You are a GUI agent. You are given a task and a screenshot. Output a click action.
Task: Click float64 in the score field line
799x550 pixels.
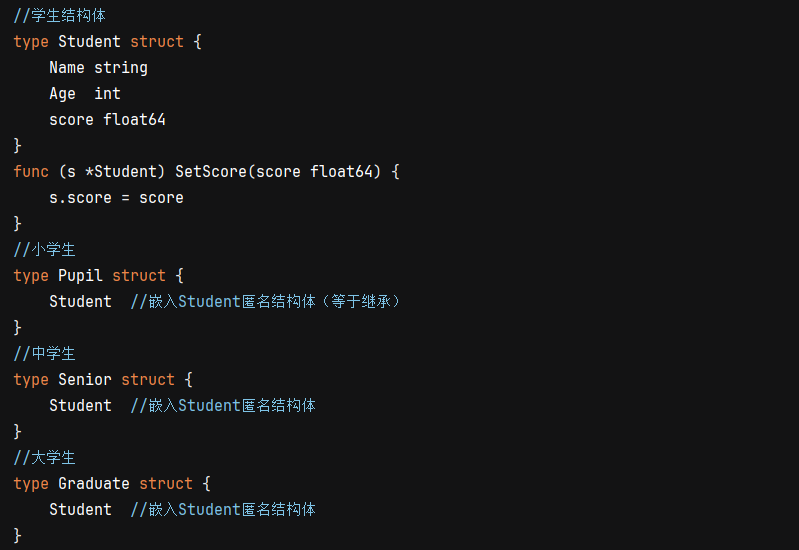pyautogui.click(x=135, y=120)
